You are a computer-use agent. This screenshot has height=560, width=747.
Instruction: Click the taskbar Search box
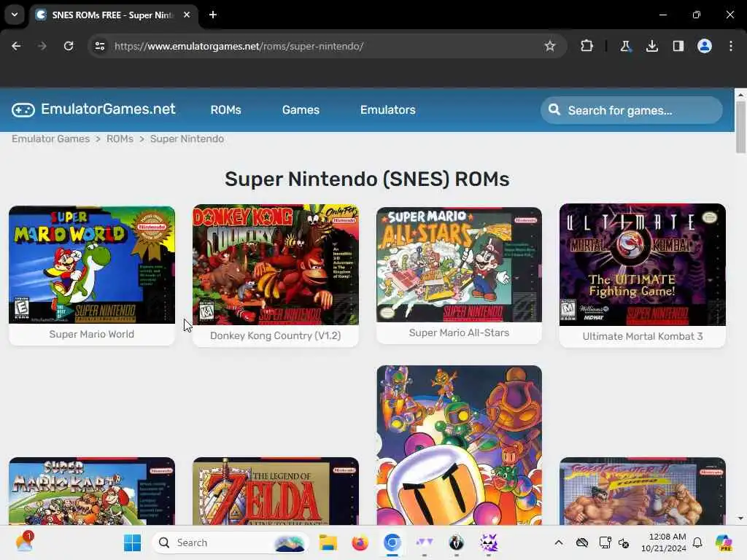pos(230,542)
